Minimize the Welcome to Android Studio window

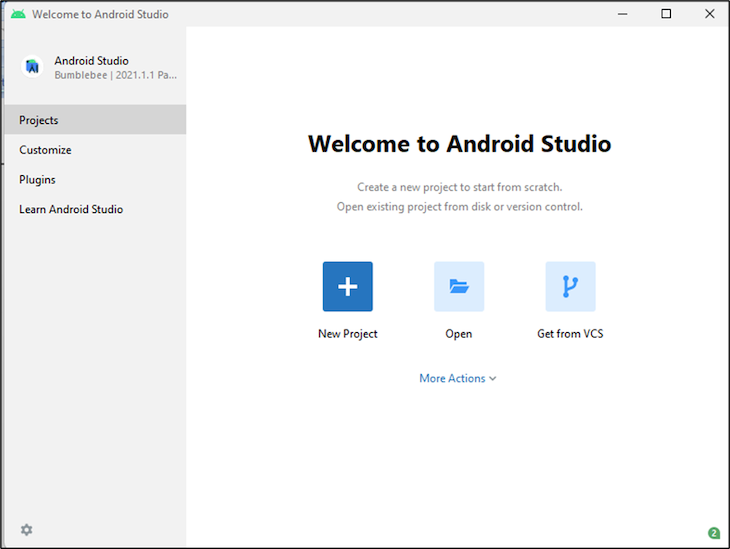pyautogui.click(x=622, y=14)
